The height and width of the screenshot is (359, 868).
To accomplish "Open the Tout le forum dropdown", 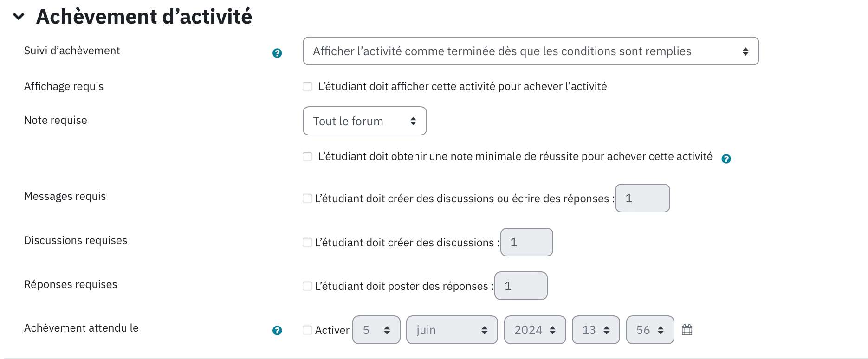I will [x=364, y=121].
